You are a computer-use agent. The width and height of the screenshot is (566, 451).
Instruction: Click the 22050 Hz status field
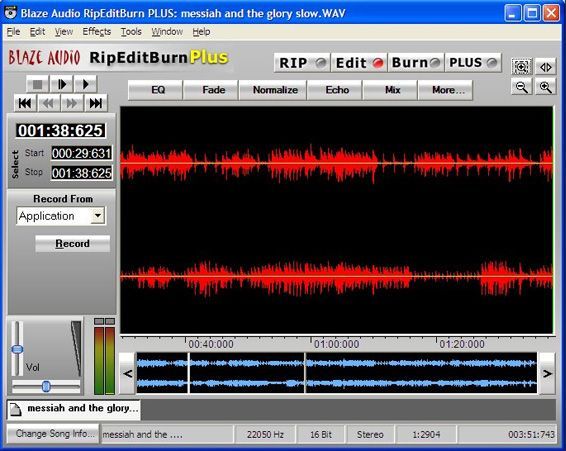[x=265, y=434]
